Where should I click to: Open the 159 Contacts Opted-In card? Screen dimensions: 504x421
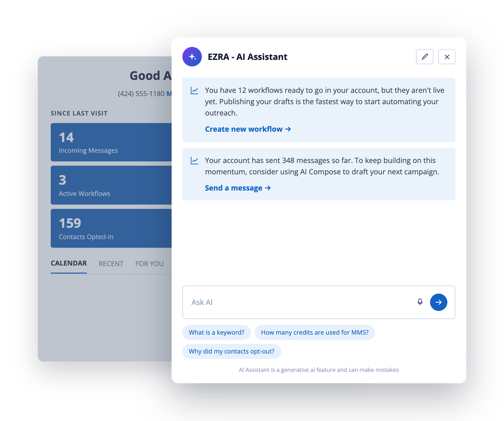click(x=111, y=228)
